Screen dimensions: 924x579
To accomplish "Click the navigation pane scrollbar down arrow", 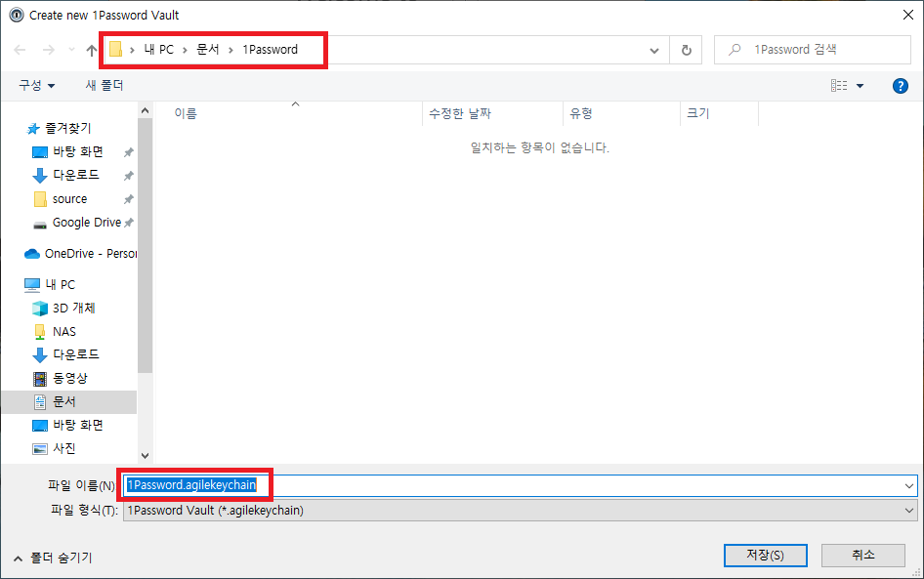I will tap(145, 456).
